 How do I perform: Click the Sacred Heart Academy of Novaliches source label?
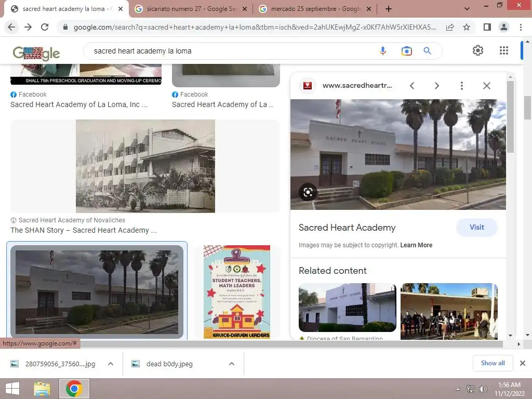click(72, 220)
